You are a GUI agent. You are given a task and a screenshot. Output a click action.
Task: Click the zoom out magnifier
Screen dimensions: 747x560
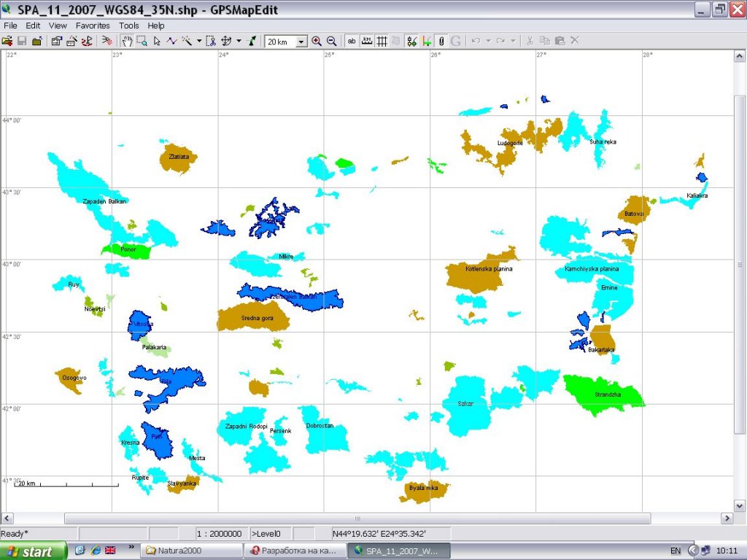[x=331, y=41]
